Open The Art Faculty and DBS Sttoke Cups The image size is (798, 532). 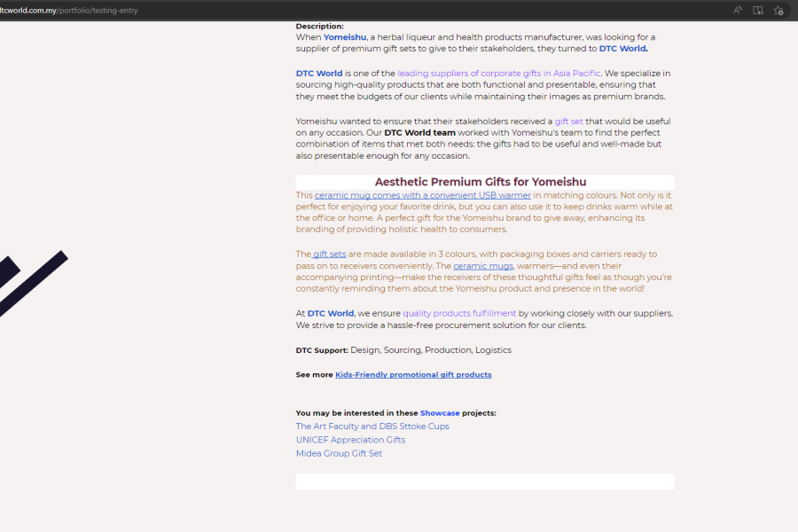click(x=372, y=426)
